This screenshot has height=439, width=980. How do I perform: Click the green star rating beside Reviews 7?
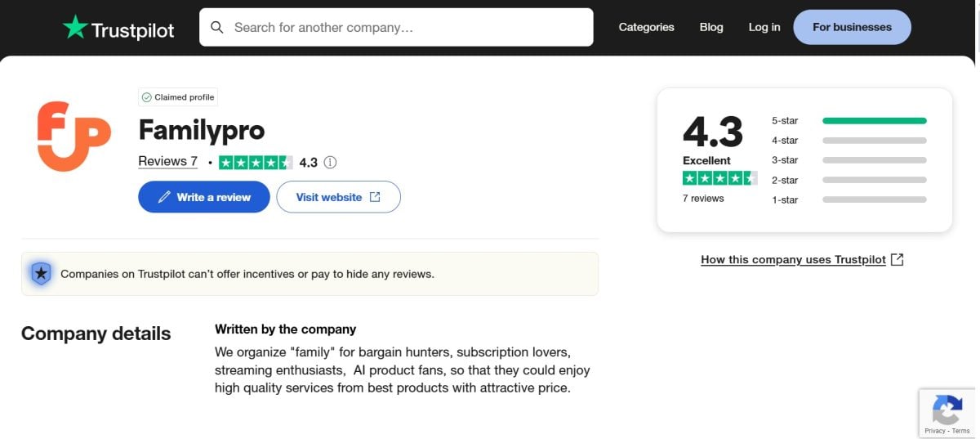(256, 163)
